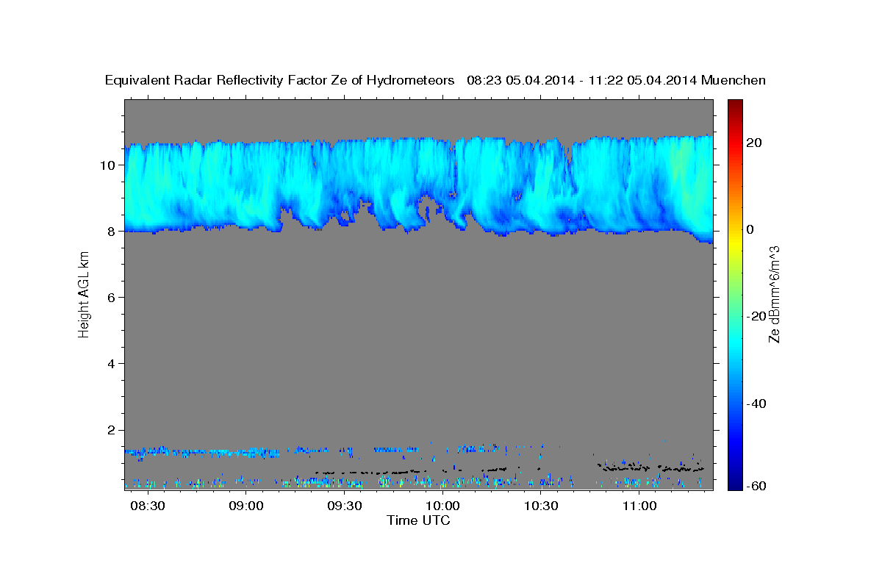Click the date range '08:23 05.04.2014 - 11:22 05.04.2014 Muenchen'
Image resolution: width=882 pixels, height=588 pixels.
point(617,81)
